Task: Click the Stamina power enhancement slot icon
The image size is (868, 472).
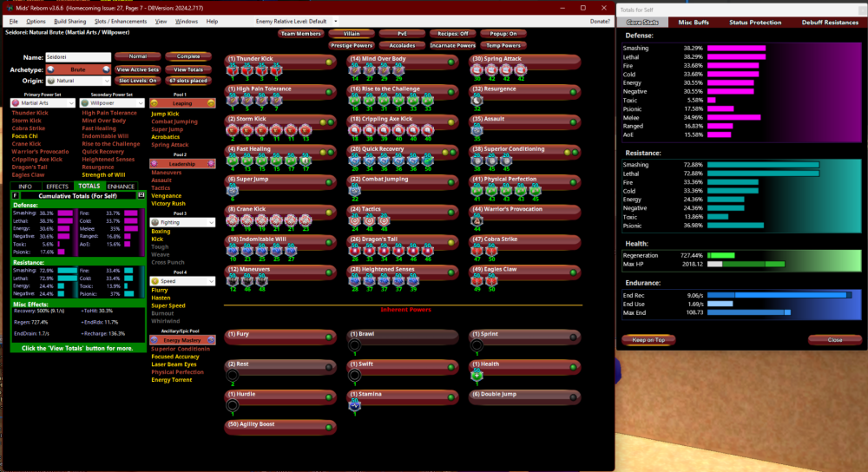Action: 354,404
